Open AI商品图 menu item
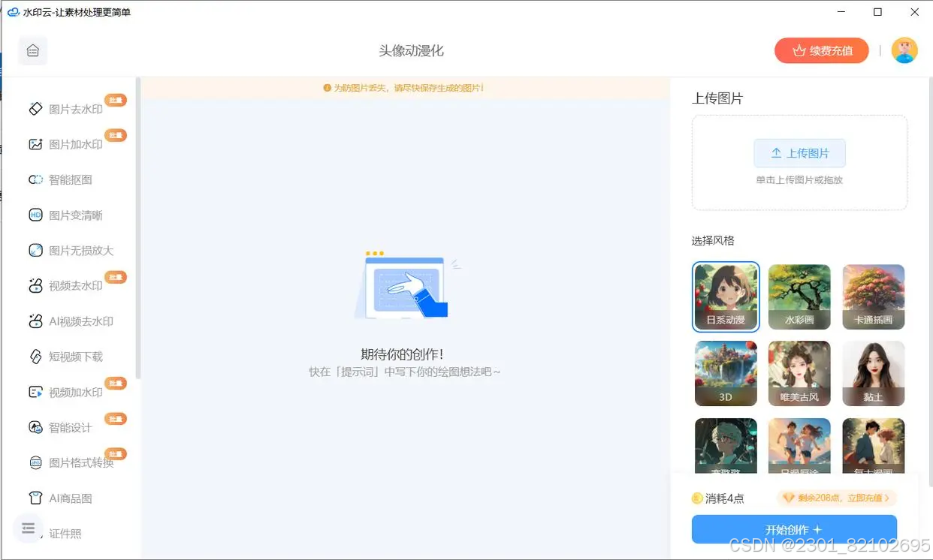The height and width of the screenshot is (560, 933). [70, 498]
